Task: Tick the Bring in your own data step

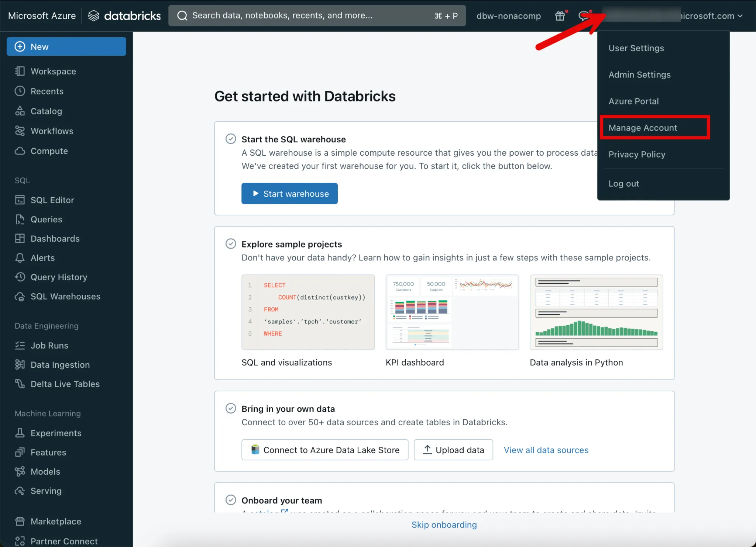Action: [231, 408]
